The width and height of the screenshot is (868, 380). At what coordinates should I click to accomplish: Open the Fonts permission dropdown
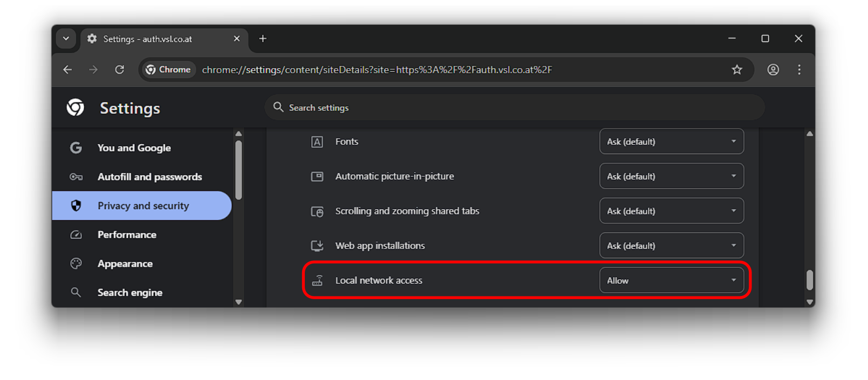[671, 142]
